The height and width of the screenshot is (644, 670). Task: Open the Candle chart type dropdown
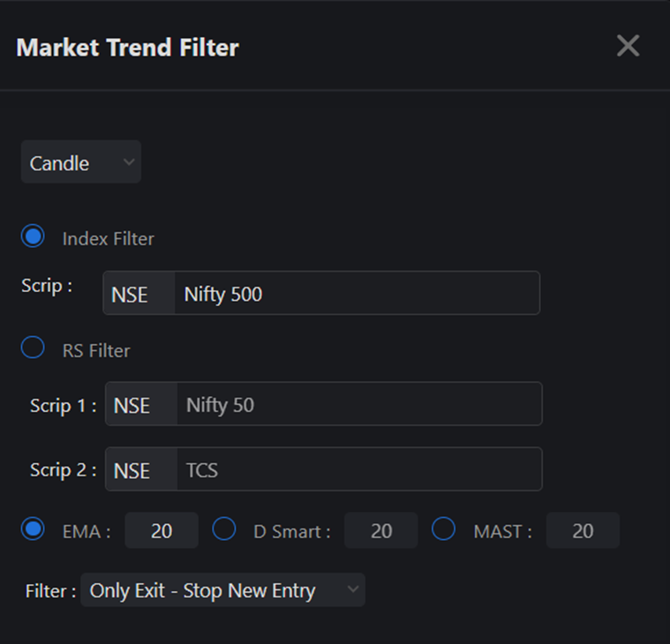pyautogui.click(x=80, y=162)
